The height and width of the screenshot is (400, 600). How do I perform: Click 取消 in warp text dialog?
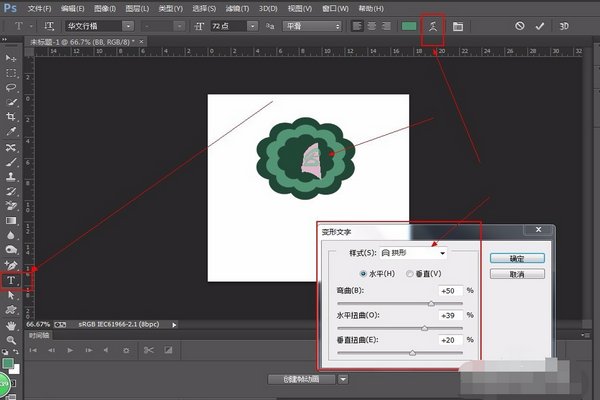517,274
